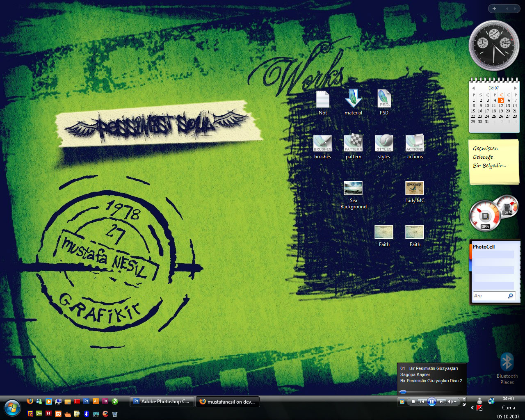Launch FileZilla from Quick Launch
This screenshot has width=525, height=420.
[x=30, y=414]
